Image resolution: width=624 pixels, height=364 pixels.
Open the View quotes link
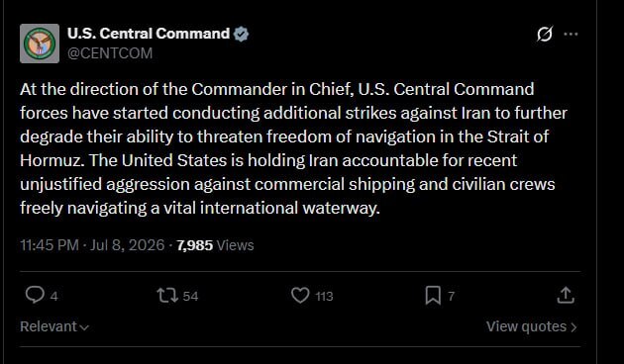532,326
